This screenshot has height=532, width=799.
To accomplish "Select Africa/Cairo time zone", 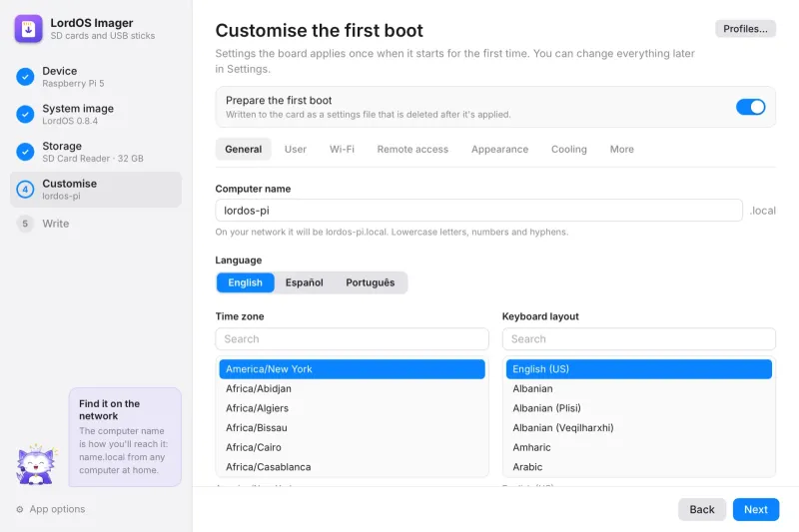I will (x=353, y=447).
